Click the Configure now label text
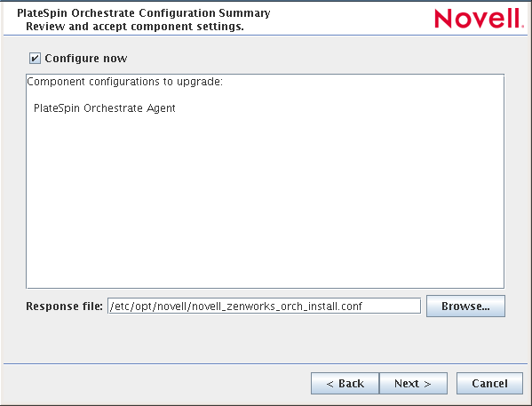The width and height of the screenshot is (532, 406). click(x=86, y=59)
